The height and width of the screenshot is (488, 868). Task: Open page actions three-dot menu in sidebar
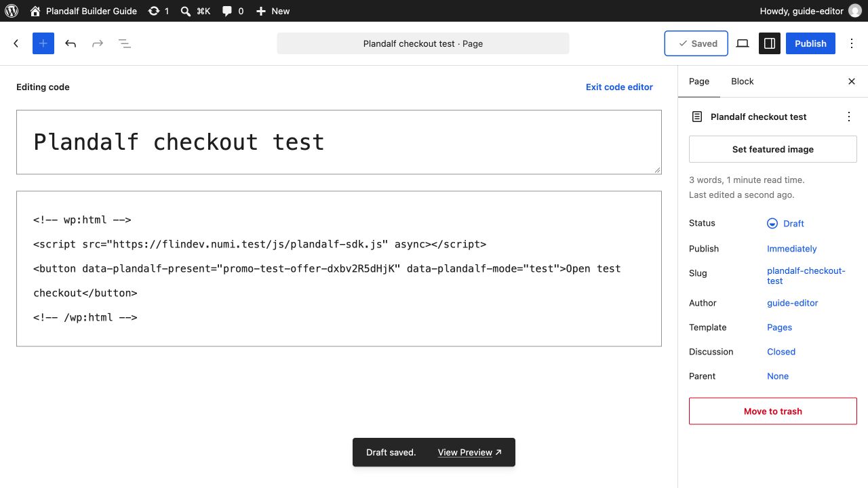(x=849, y=117)
